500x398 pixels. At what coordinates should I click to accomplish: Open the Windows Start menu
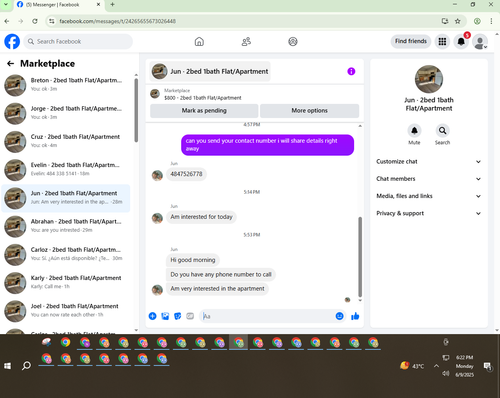[7, 366]
